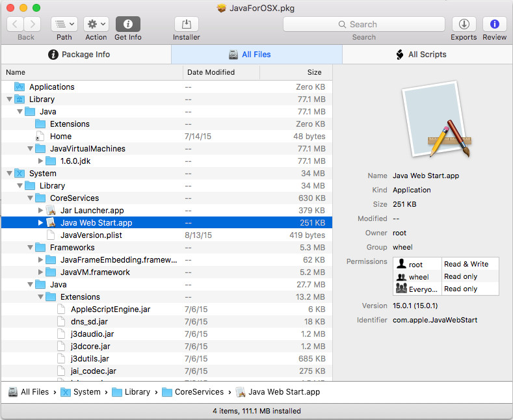Expand the selected Java Web Start.app bundle
Image resolution: width=513 pixels, height=420 pixels.
click(x=40, y=223)
